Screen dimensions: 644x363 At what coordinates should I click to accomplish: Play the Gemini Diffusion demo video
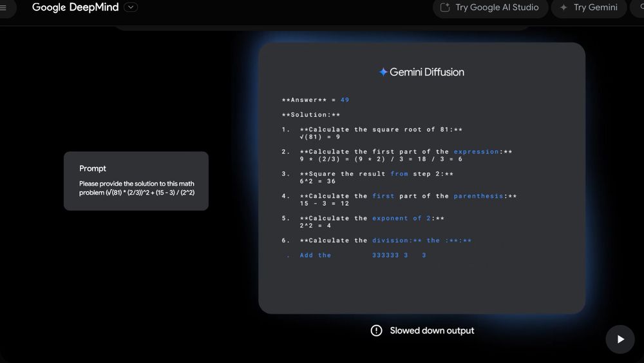[x=620, y=339]
